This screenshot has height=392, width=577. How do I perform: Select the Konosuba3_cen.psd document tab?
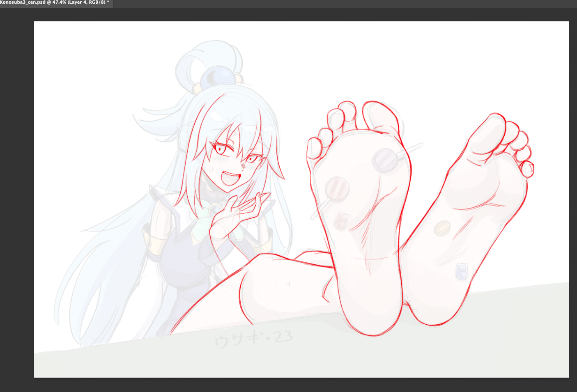tap(55, 3)
